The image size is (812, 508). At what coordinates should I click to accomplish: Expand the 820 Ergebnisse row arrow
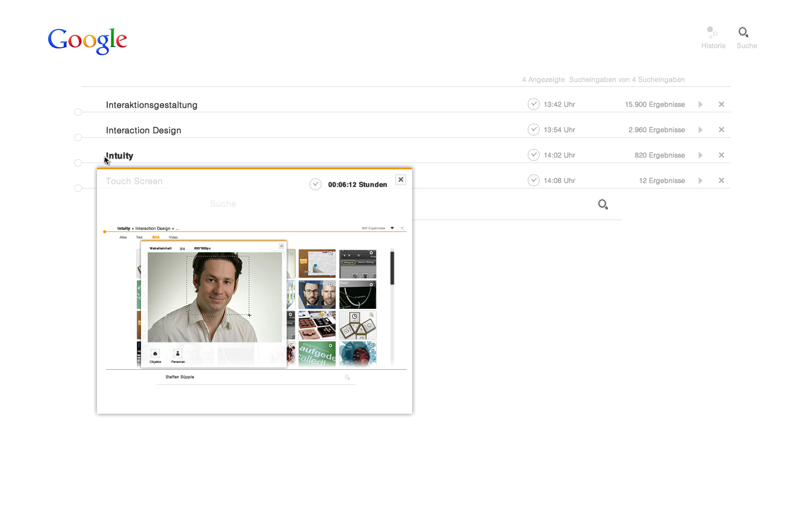coord(700,155)
